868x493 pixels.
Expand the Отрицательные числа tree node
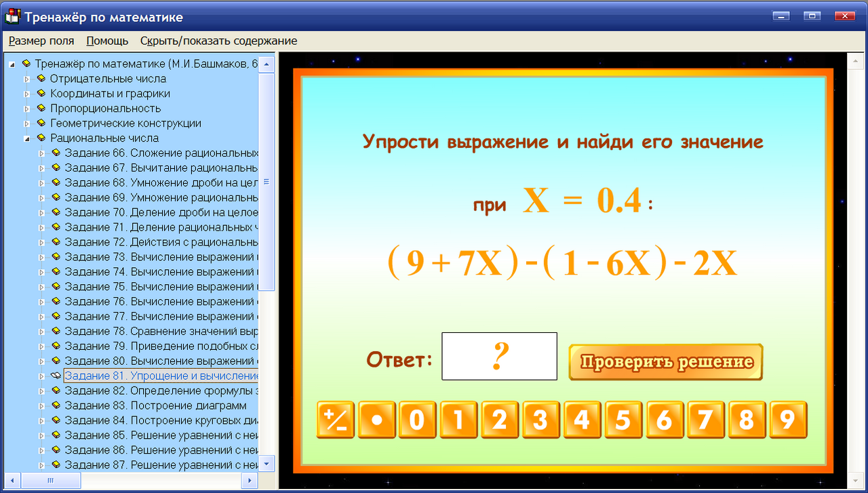[x=25, y=79]
